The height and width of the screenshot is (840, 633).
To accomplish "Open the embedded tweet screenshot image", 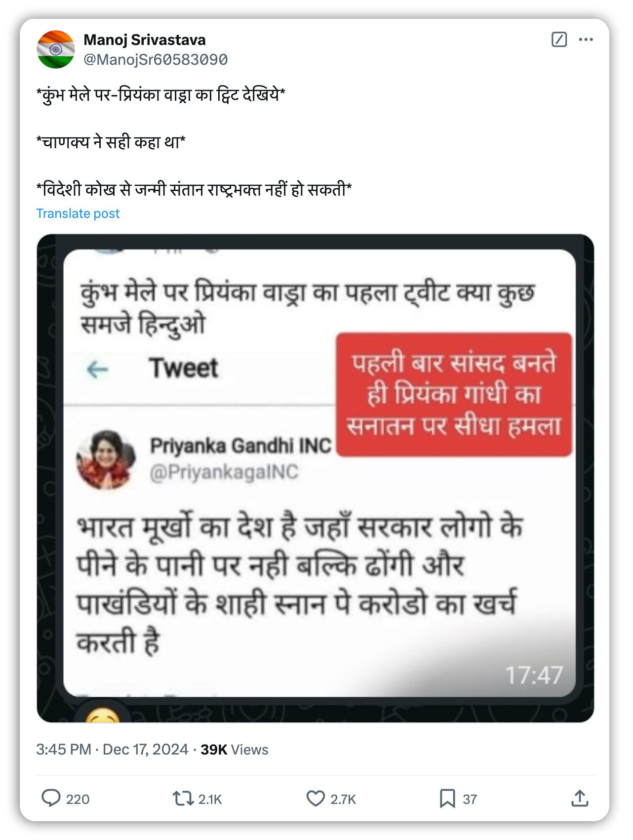I will 315,478.
